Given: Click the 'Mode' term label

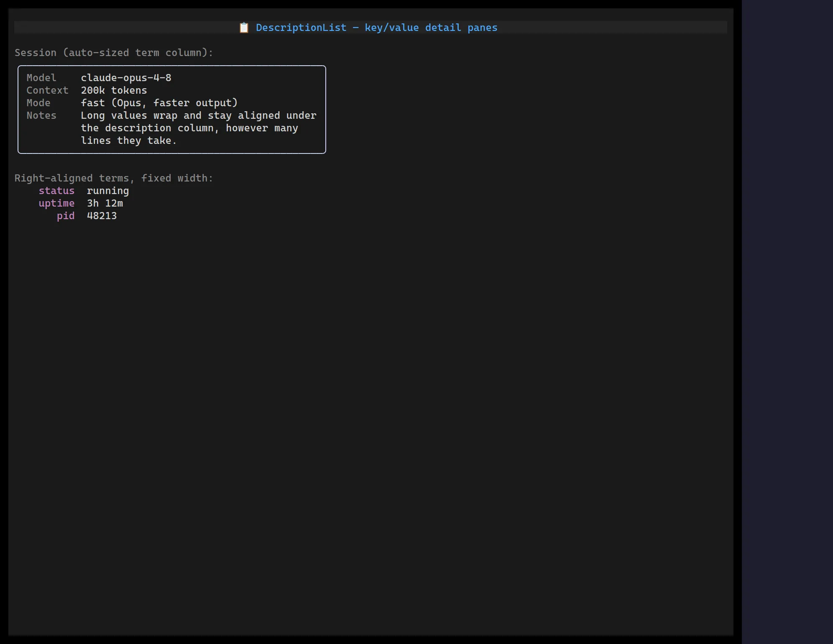Looking at the screenshot, I should pyautogui.click(x=38, y=103).
